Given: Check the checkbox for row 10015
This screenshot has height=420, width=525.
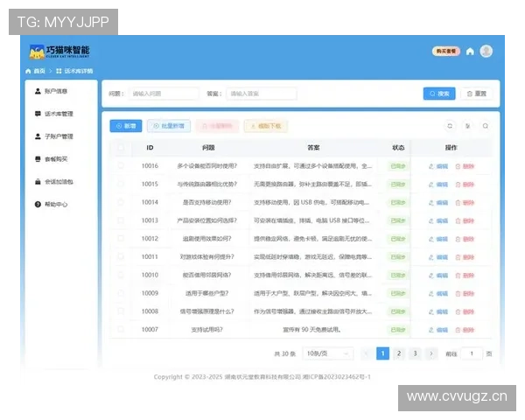Looking at the screenshot, I should pos(121,184).
